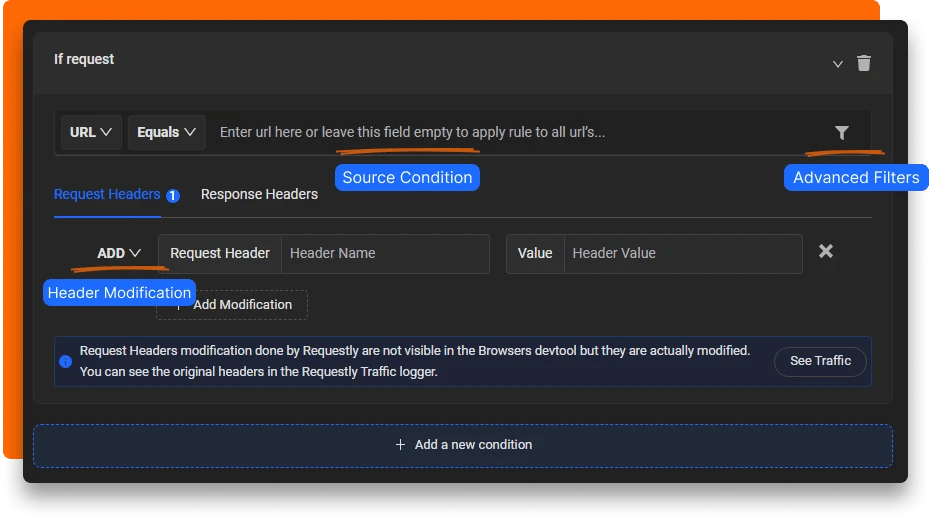Click the Request Headers count badge
Image resolution: width=931 pixels, height=520 pixels.
point(173,195)
